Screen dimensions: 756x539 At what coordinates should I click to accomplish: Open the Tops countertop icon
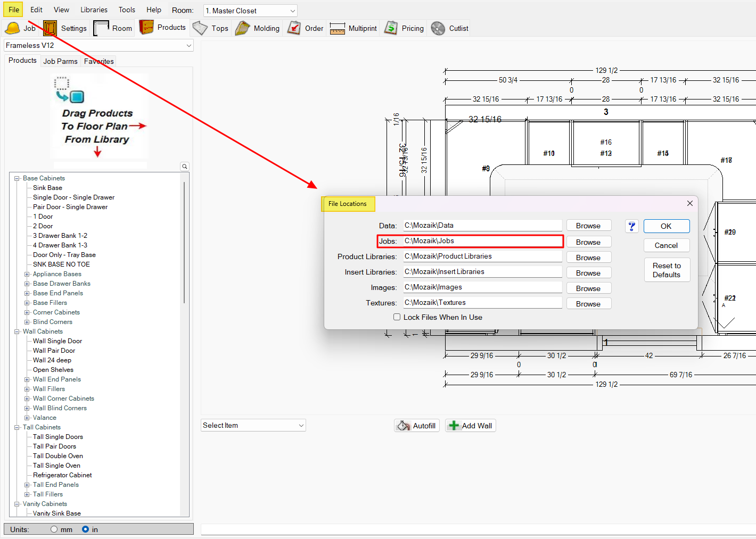click(200, 28)
